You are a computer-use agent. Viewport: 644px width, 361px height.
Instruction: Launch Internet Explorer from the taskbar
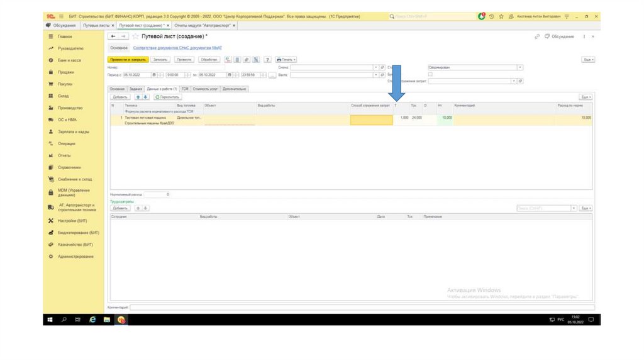(x=92, y=319)
